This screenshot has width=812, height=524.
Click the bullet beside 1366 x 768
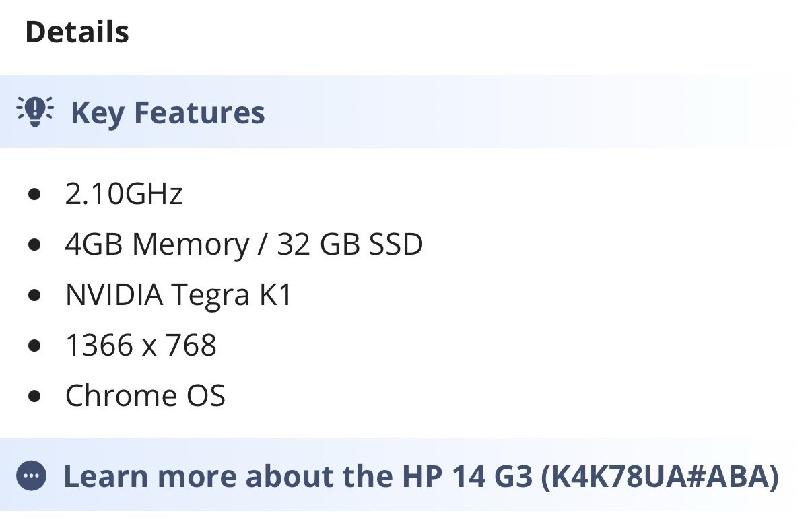coord(35,346)
